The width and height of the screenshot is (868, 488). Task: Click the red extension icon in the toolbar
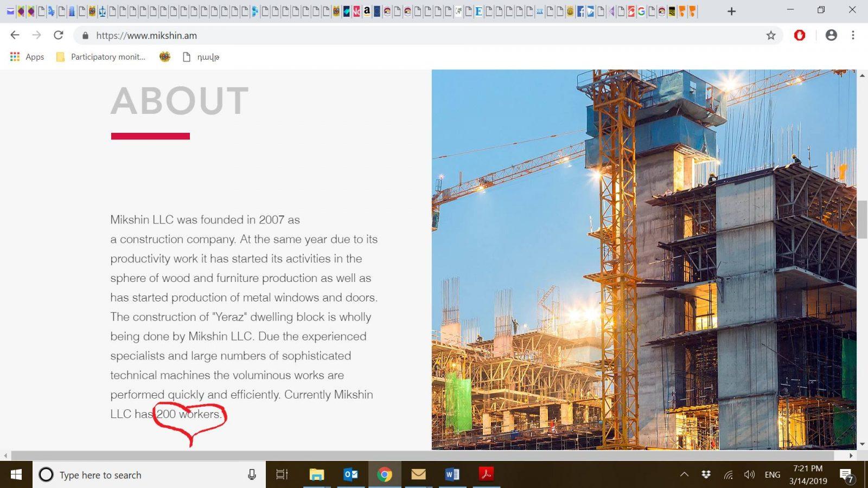click(800, 35)
